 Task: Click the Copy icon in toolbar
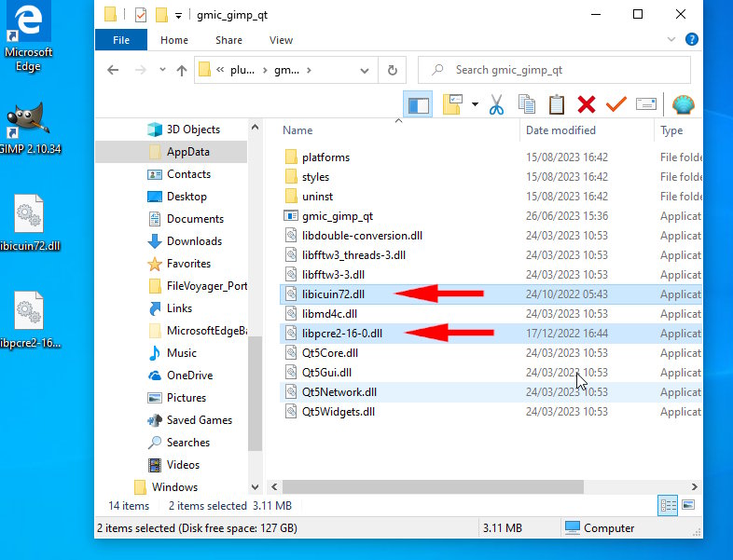[x=526, y=104]
